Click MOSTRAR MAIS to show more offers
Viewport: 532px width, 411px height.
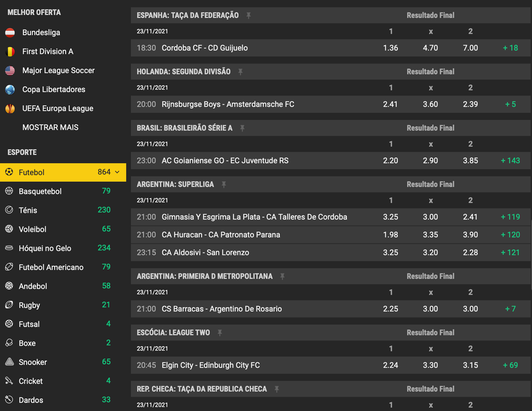[50, 128]
